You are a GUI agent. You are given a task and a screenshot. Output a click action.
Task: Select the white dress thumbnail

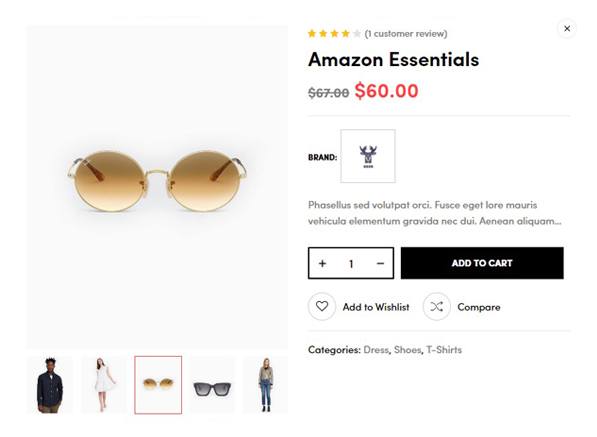(x=104, y=385)
